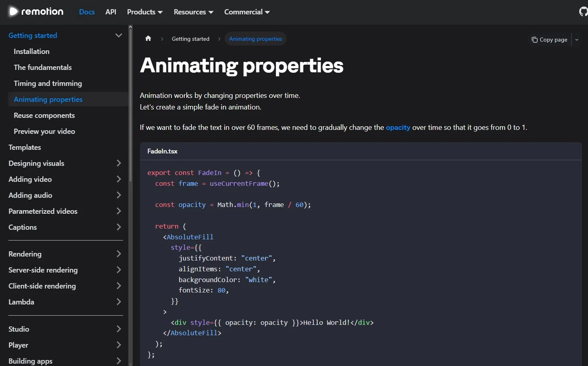Open Captions sidebar label

click(x=22, y=227)
